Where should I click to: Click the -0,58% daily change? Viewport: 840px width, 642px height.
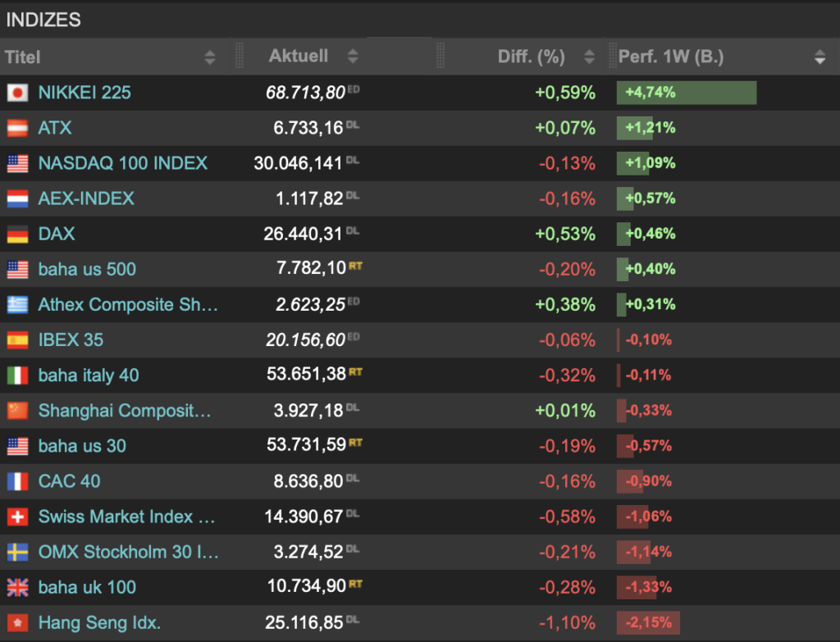(x=567, y=517)
